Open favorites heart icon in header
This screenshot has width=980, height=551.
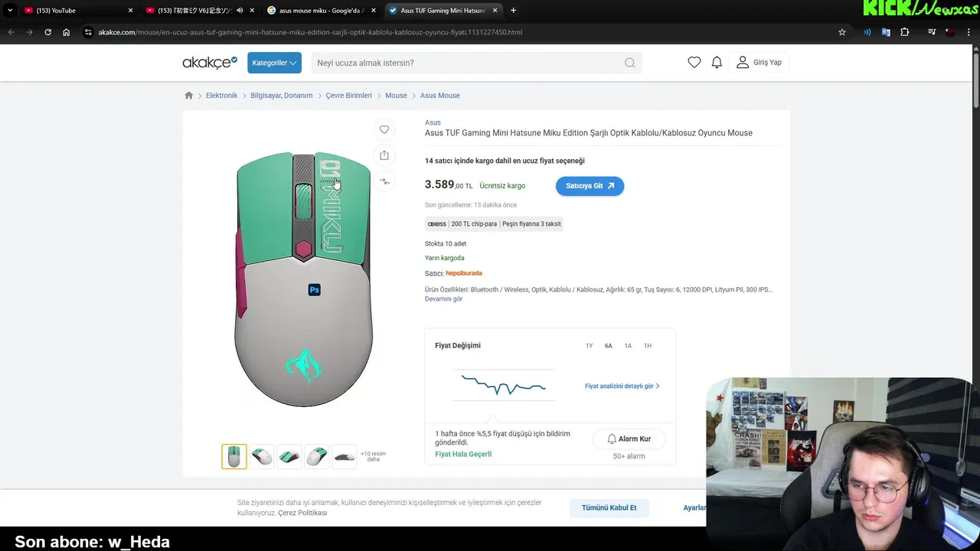(x=694, y=63)
